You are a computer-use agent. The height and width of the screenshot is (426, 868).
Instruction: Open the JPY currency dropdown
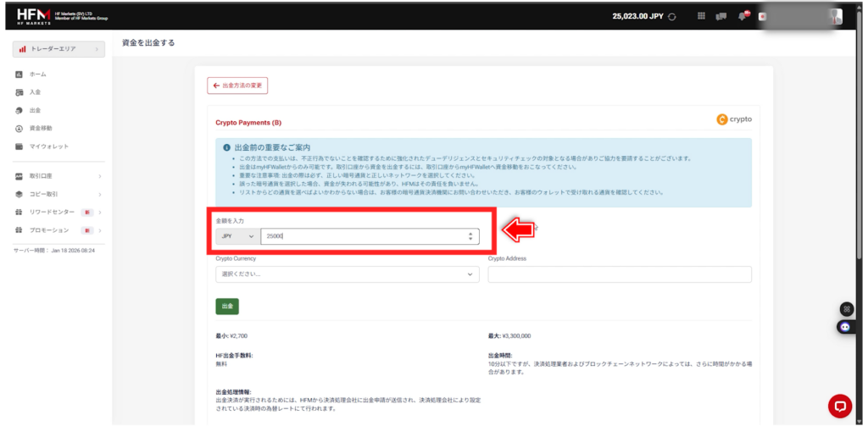(x=238, y=236)
